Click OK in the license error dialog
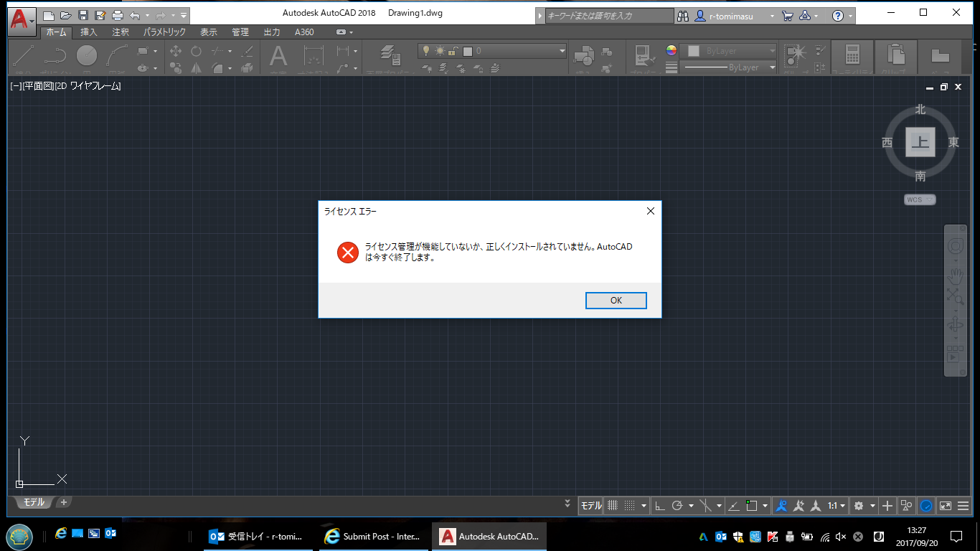 616,301
